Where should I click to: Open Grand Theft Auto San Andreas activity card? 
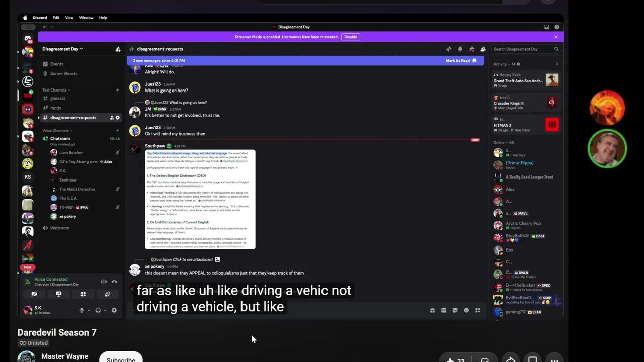click(x=526, y=80)
